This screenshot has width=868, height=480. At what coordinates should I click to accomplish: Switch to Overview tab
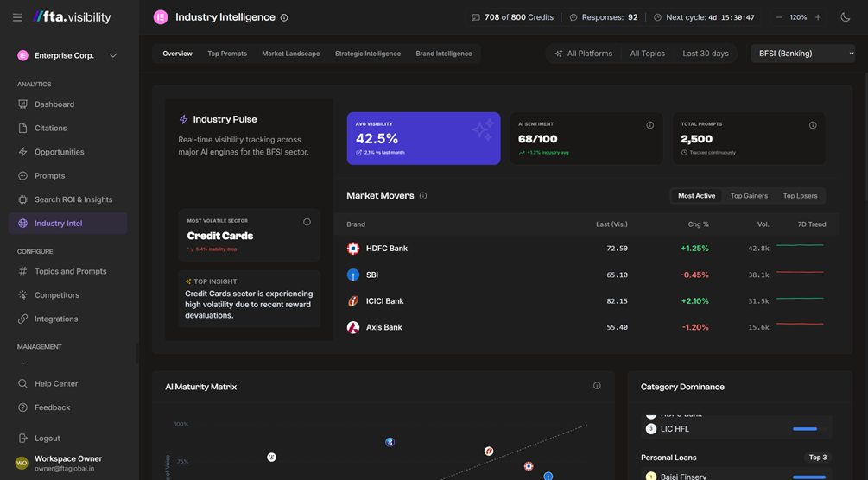[x=177, y=54]
